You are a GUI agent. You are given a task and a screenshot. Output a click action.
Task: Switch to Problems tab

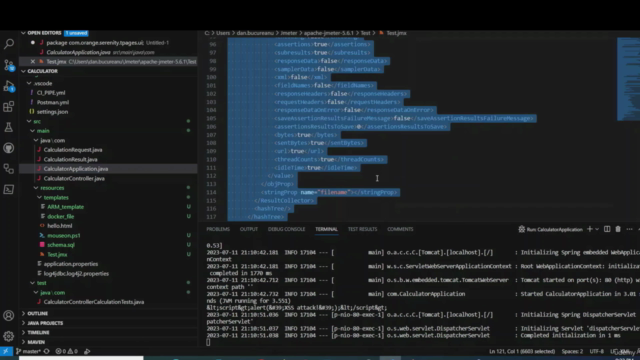pyautogui.click(x=218, y=229)
